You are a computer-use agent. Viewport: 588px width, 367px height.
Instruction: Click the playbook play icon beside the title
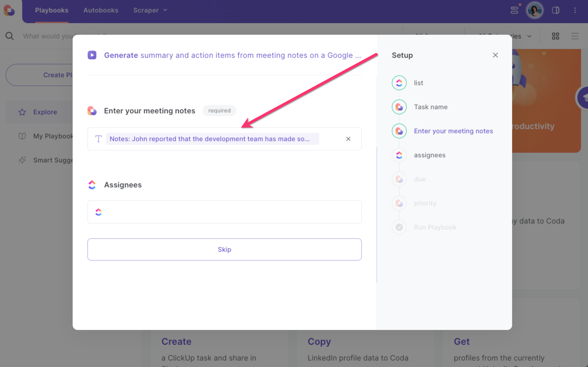[x=92, y=55]
